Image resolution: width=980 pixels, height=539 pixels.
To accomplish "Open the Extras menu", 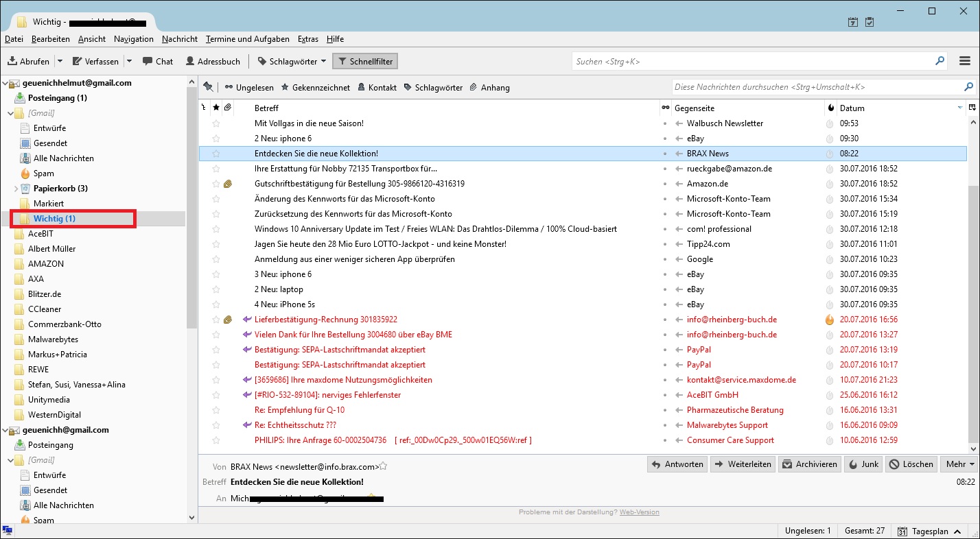I will (307, 39).
